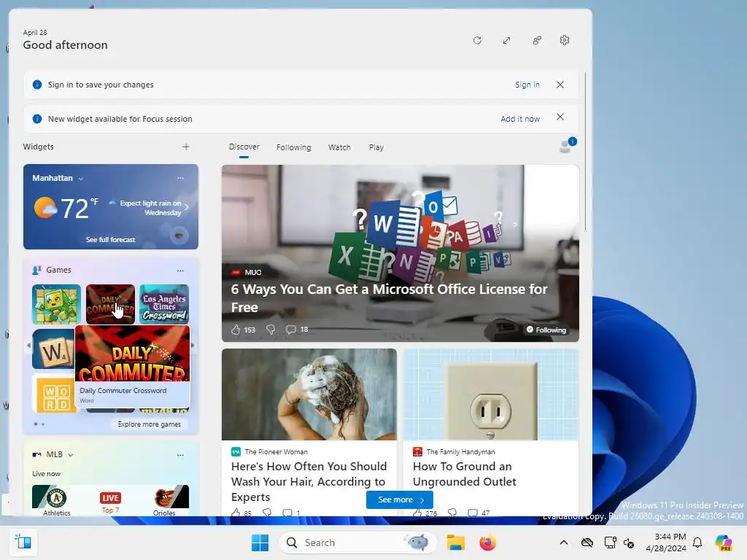Add a widget with the plus icon
The image size is (747, 560).
(186, 147)
